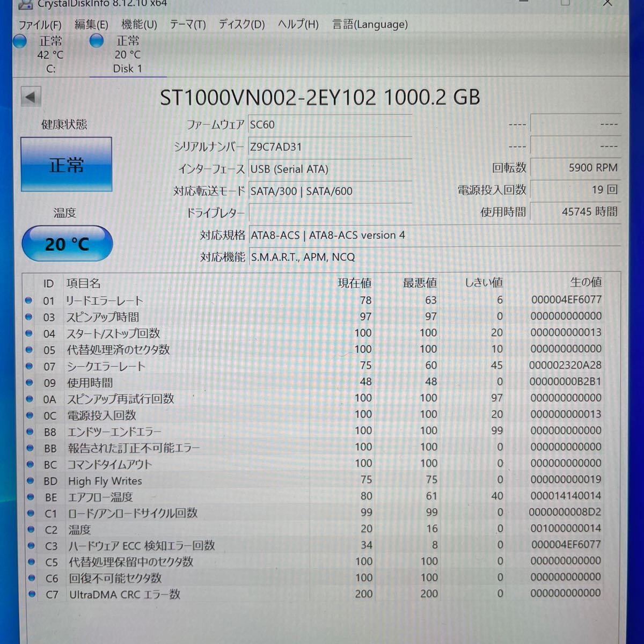Open the 編集(E) menu
The height and width of the screenshot is (644, 644).
click(x=91, y=25)
